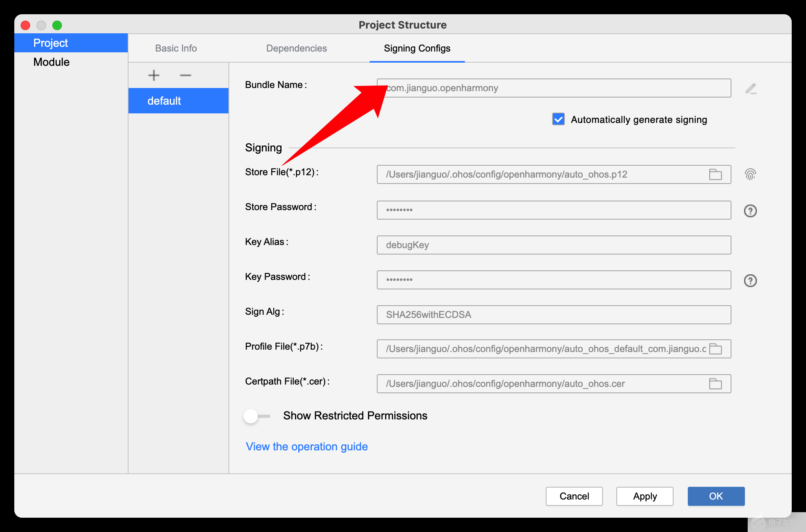Select the Basic Info tab

[x=176, y=48]
